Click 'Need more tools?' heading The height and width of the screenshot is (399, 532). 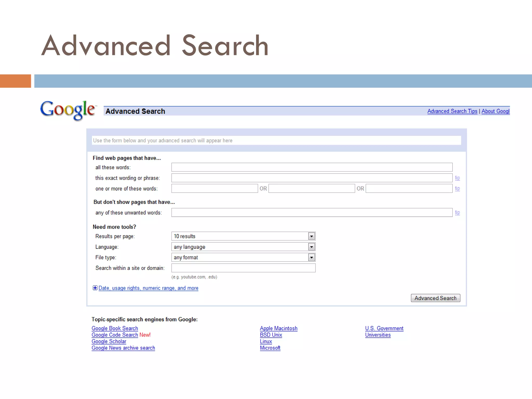pyautogui.click(x=114, y=227)
